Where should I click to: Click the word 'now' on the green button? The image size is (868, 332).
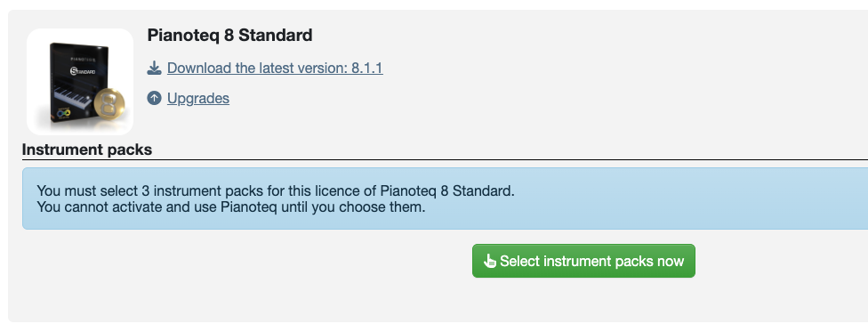671,261
